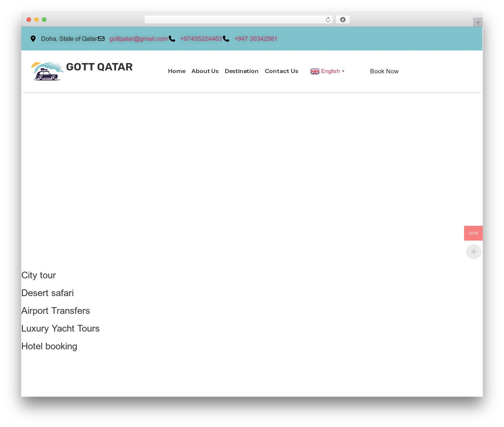
Task: Open the About Us menu item
Action: point(205,71)
